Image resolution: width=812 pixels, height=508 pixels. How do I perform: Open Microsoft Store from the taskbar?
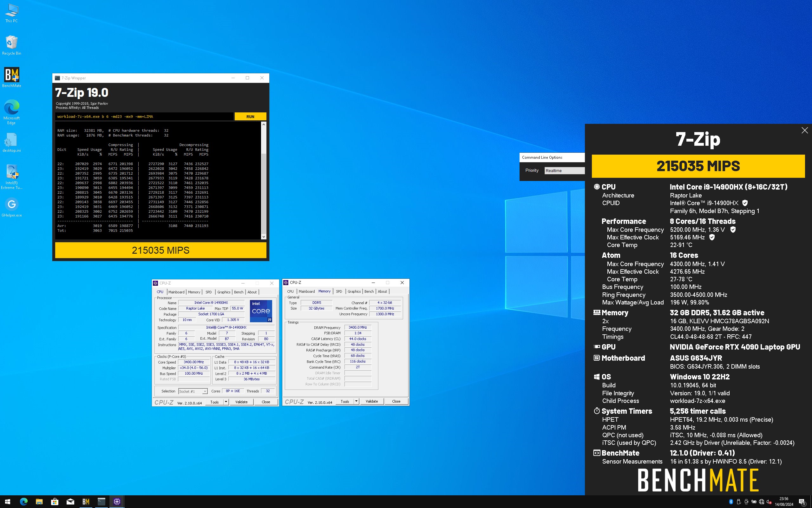point(55,502)
